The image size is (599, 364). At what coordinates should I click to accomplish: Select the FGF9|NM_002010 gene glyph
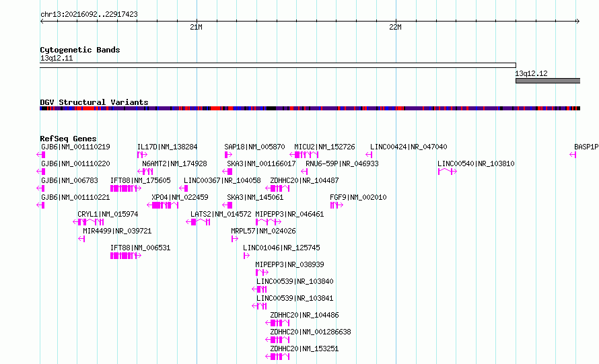[337, 205]
